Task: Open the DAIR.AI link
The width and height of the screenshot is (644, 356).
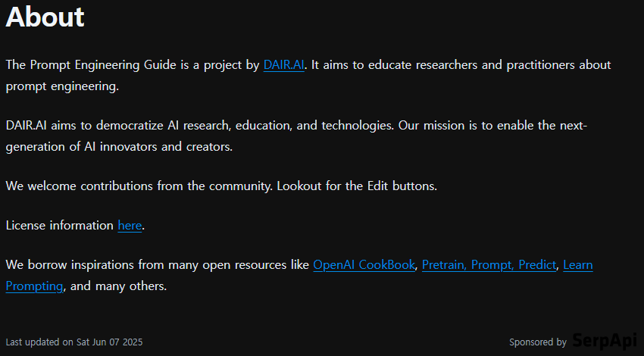Action: click(x=284, y=65)
